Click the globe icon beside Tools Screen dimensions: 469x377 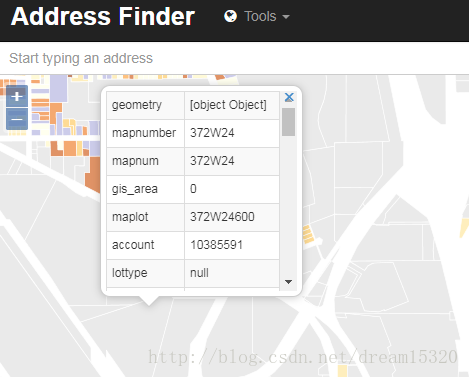pos(230,16)
